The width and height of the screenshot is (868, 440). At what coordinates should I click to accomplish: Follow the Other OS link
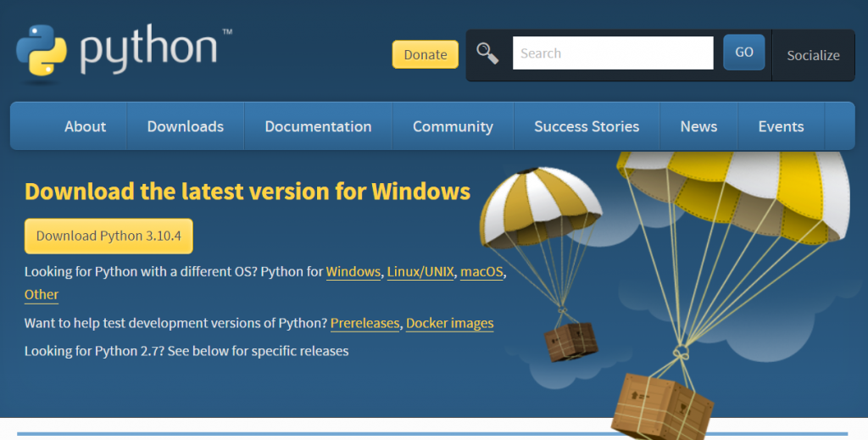42,294
